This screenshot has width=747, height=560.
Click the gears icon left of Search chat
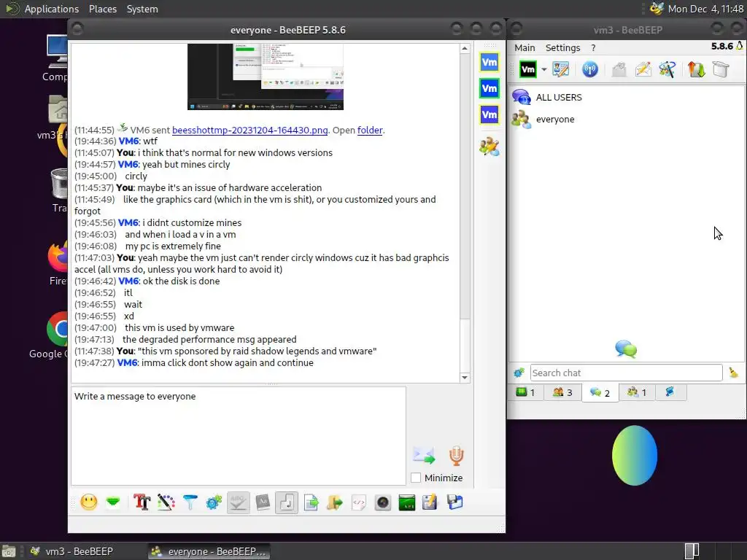pos(519,373)
